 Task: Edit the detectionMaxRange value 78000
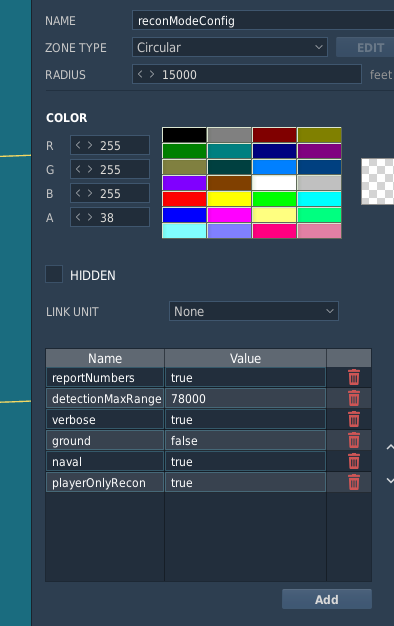(x=246, y=398)
